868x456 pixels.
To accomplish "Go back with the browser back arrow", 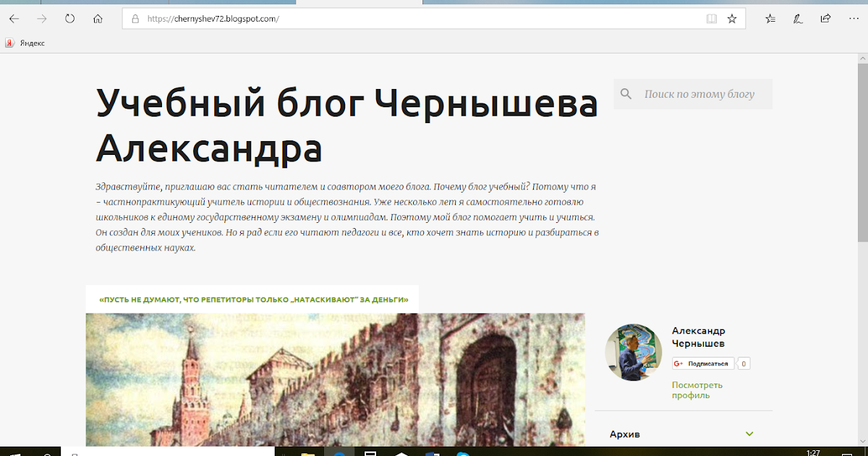I will (14, 19).
